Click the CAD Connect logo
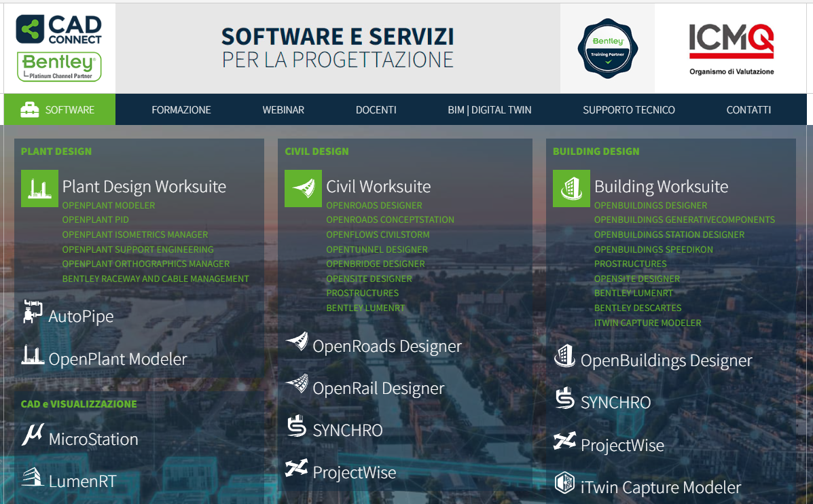 tap(58, 30)
